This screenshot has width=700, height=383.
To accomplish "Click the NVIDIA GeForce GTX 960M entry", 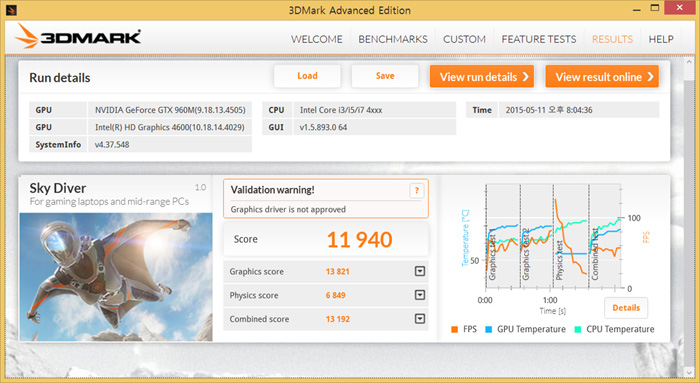I will pos(170,110).
